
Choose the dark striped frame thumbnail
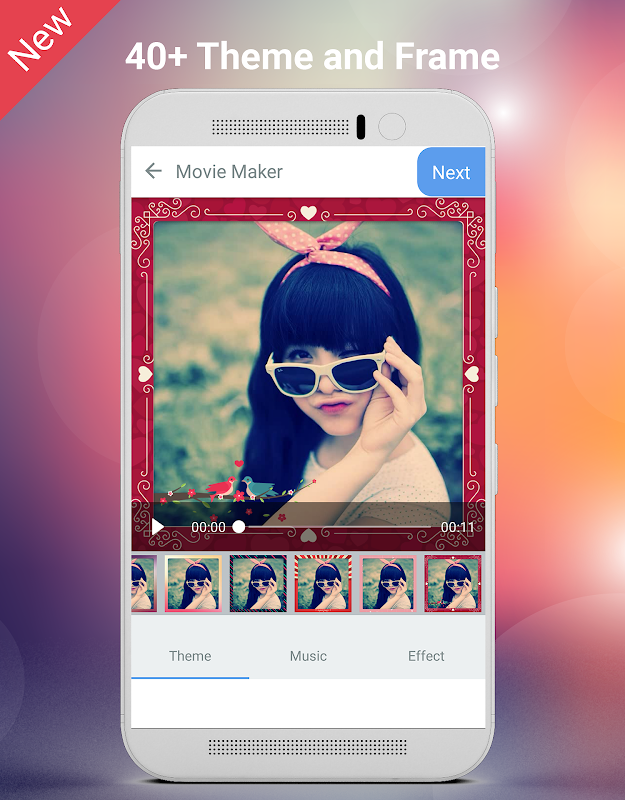(258, 583)
